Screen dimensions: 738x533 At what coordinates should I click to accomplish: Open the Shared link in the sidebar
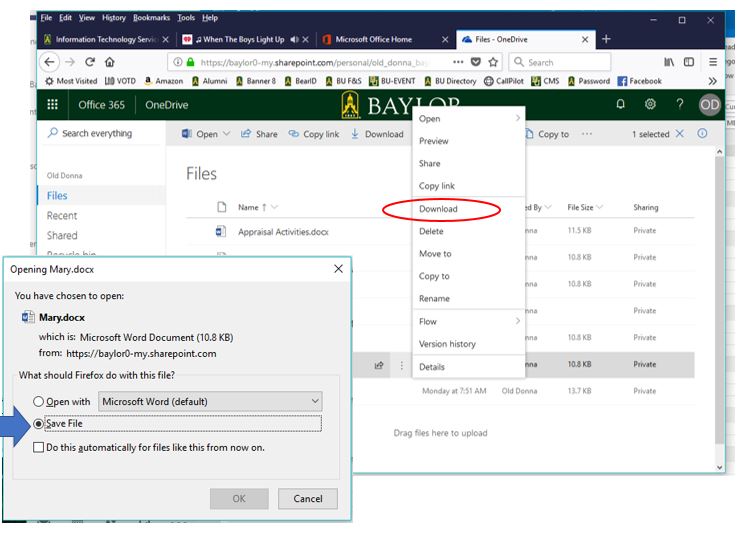point(62,235)
